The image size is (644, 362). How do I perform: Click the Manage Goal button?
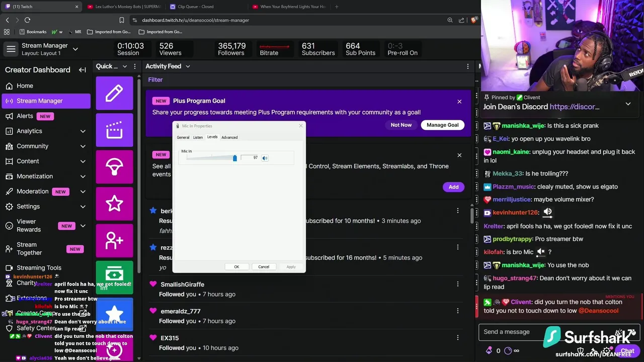[x=443, y=125]
